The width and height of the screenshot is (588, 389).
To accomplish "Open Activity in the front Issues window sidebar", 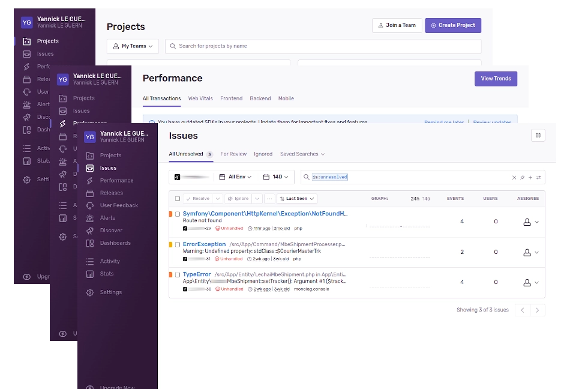I will (110, 261).
